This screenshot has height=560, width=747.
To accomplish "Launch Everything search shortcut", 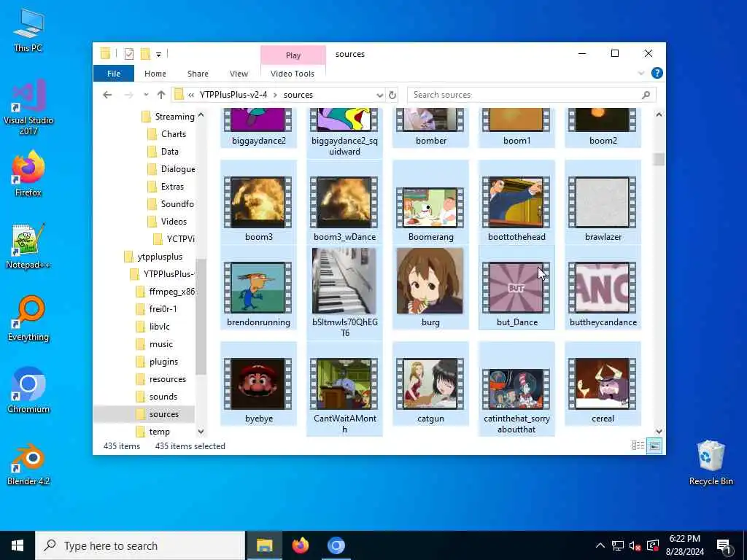I will (28, 319).
